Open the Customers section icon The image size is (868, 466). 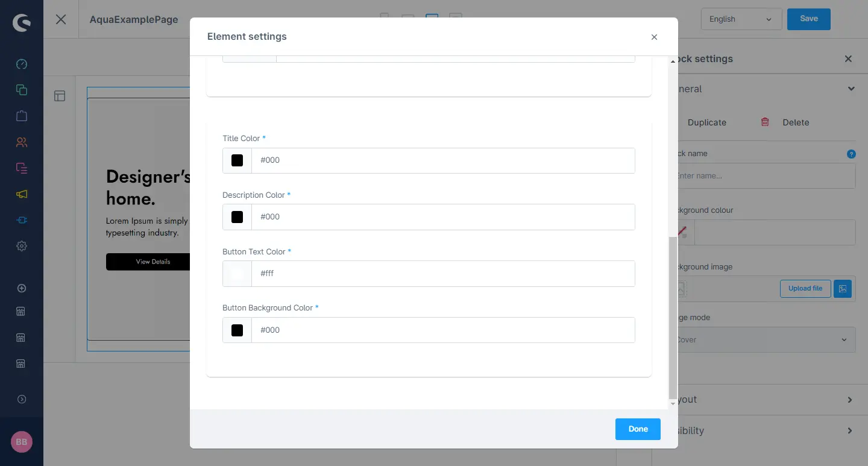[x=22, y=142]
